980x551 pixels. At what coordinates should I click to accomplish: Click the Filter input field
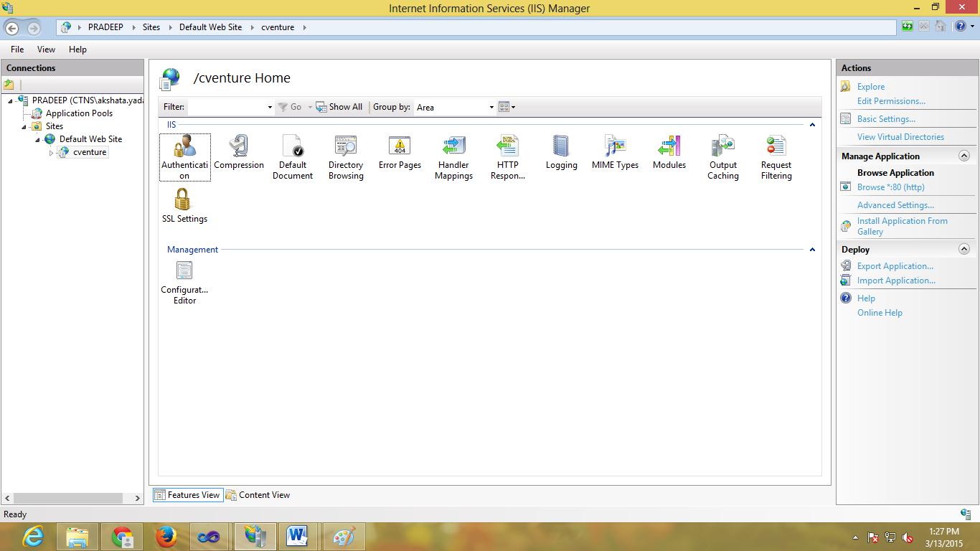tap(227, 107)
